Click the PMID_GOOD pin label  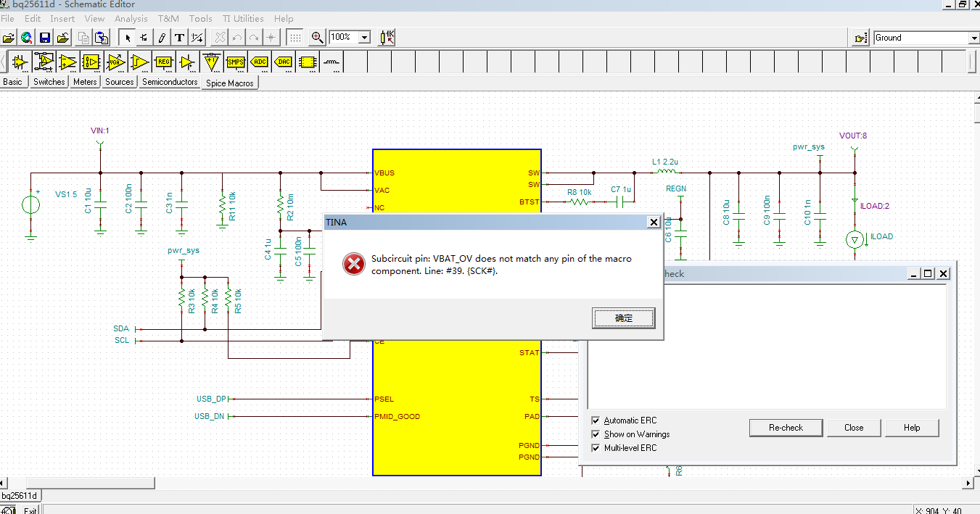pos(397,417)
